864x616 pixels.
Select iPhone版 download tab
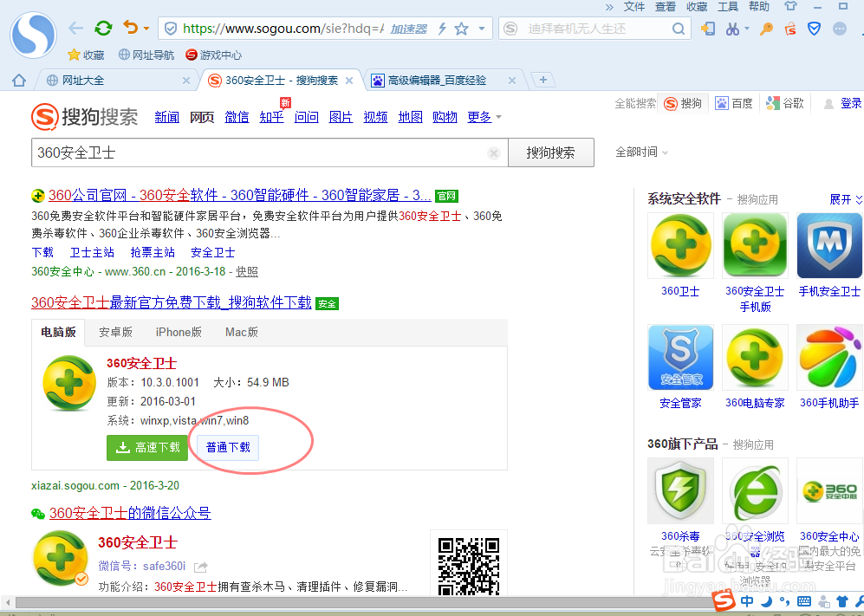[x=179, y=332]
